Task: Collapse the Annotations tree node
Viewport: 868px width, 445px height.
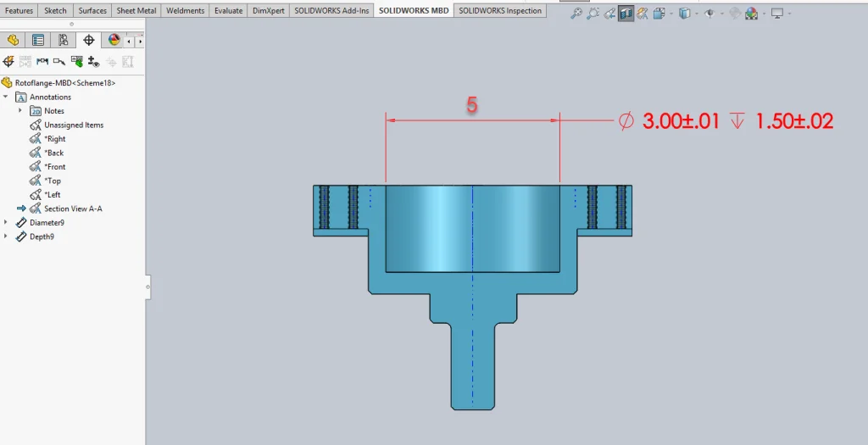Action: pos(6,97)
